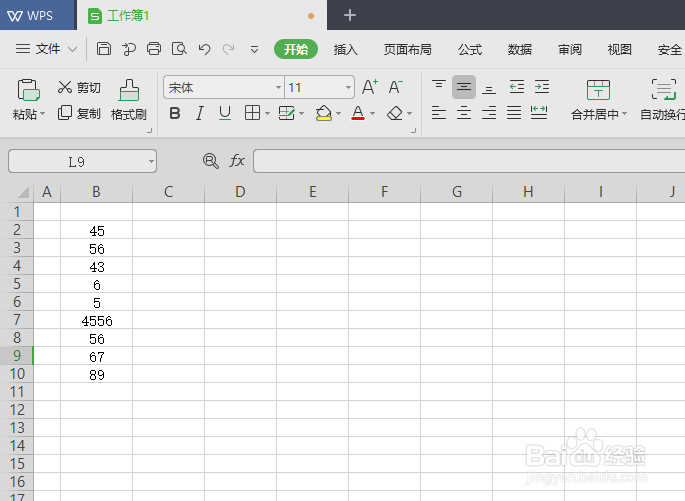The height and width of the screenshot is (501, 685).
Task: Increase indent icon
Action: pyautogui.click(x=542, y=86)
